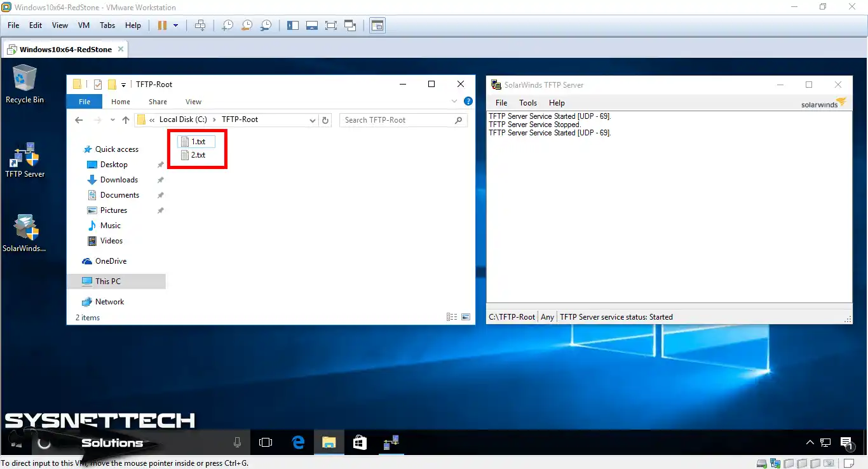Open the VMware Tabs menu
The image size is (868, 469).
coord(107,25)
